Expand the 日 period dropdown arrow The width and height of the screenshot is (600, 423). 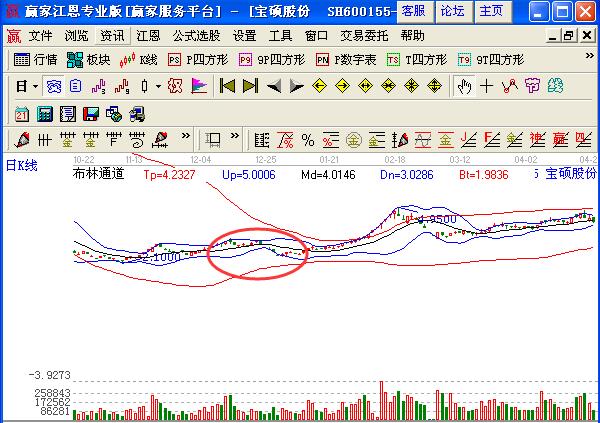point(34,86)
